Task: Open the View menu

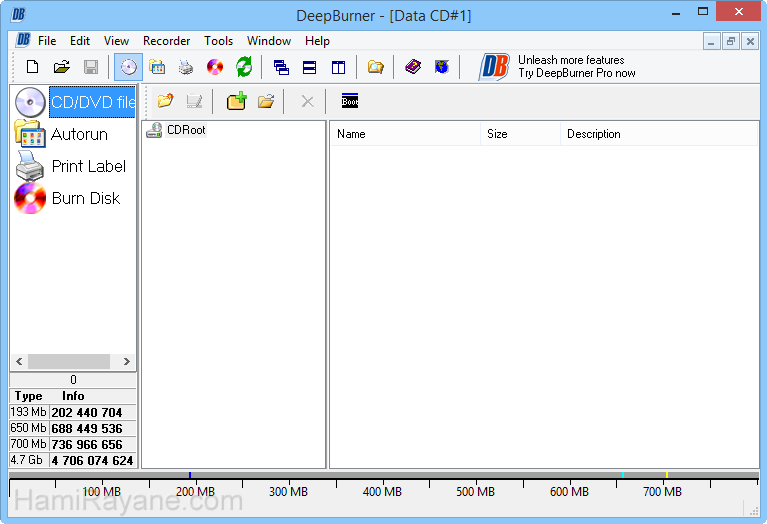Action: 116,41
